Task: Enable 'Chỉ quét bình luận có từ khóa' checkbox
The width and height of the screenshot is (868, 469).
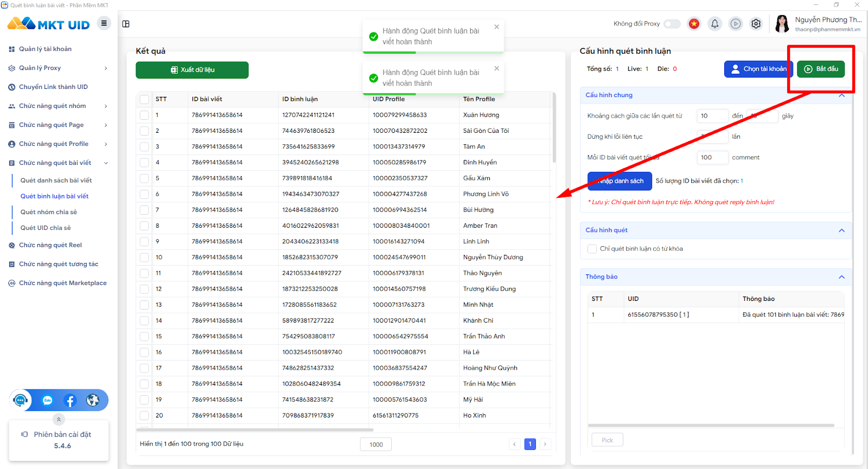Action: coord(592,249)
